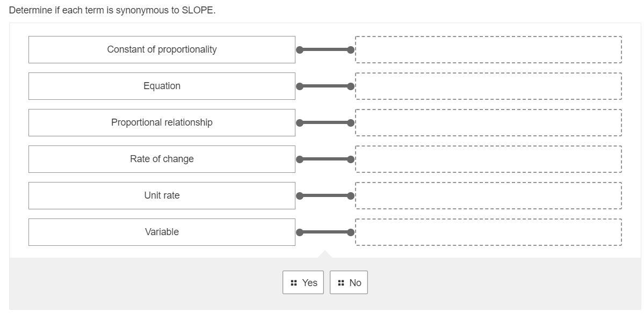Click the empty answer slot beside Variable
The height and width of the screenshot is (321, 644).
coord(488,232)
